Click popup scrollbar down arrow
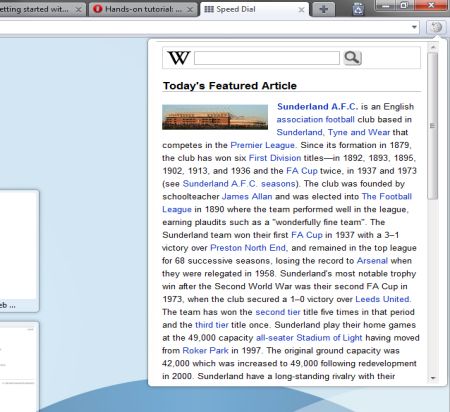 pyautogui.click(x=433, y=378)
